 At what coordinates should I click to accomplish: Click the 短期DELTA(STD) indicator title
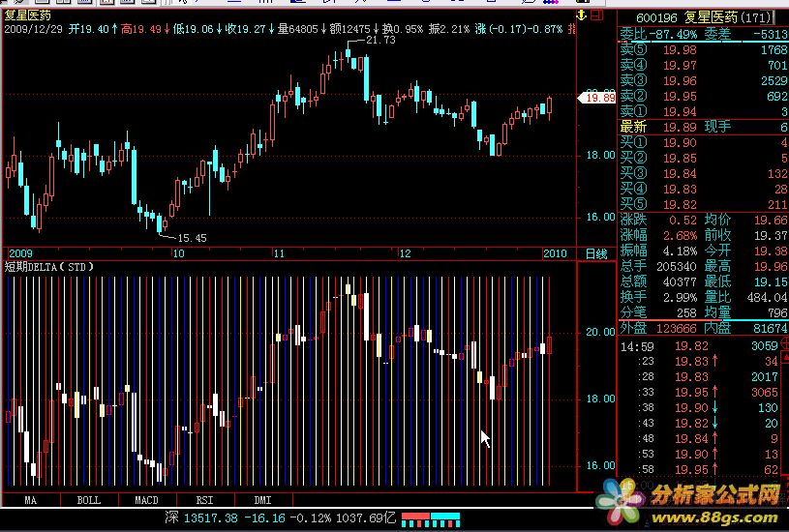point(49,267)
